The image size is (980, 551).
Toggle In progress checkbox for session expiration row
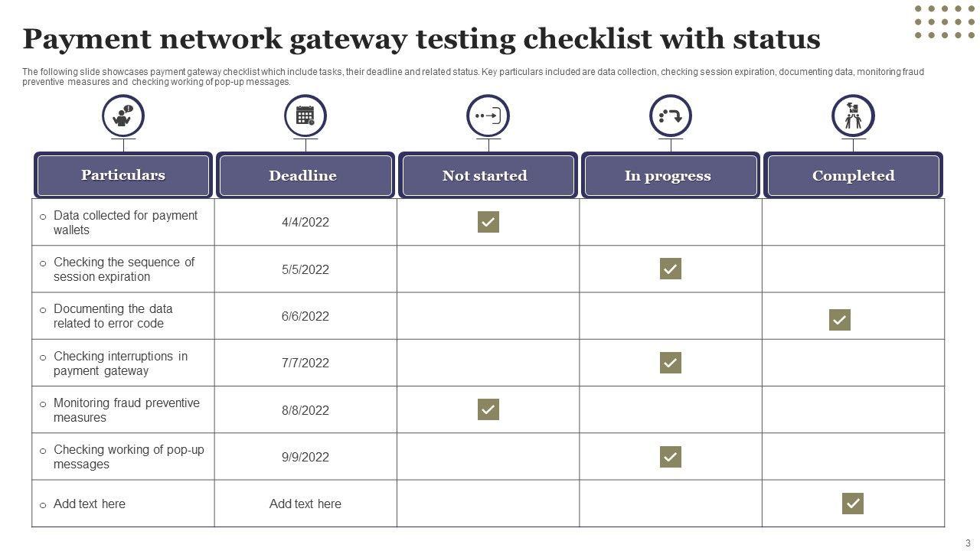(671, 269)
